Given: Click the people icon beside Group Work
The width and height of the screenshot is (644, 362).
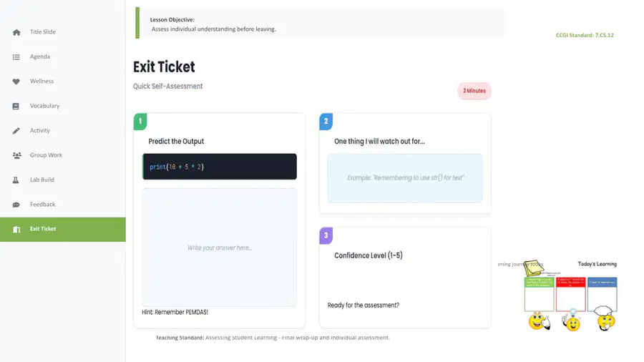Looking at the screenshot, I should (x=17, y=155).
